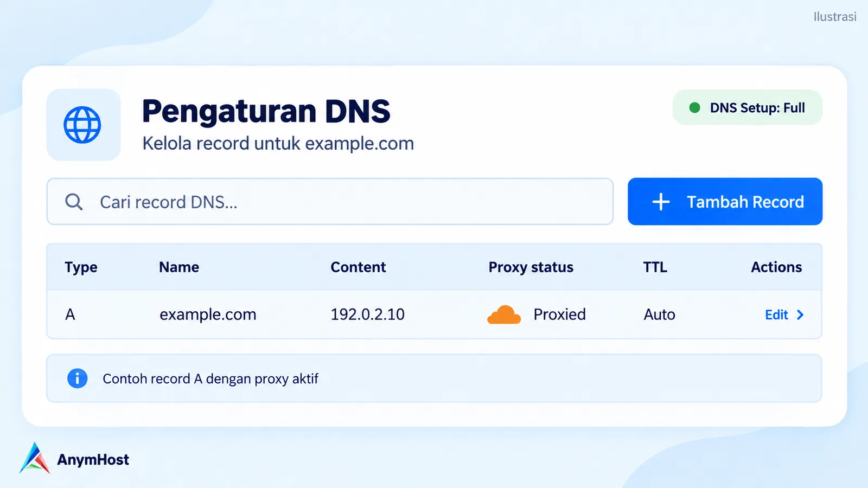Select the record type cell A
Viewport: 868px width, 488px height.
70,314
